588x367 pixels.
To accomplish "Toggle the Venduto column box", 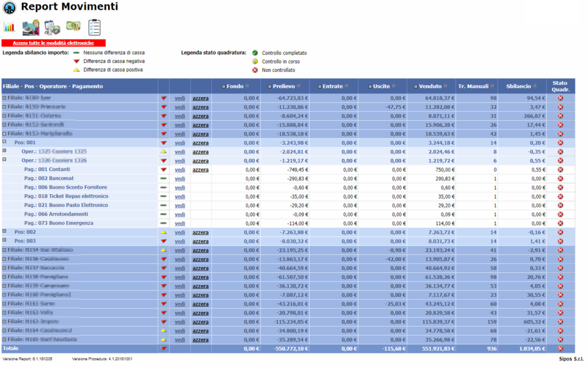I will tap(415, 87).
